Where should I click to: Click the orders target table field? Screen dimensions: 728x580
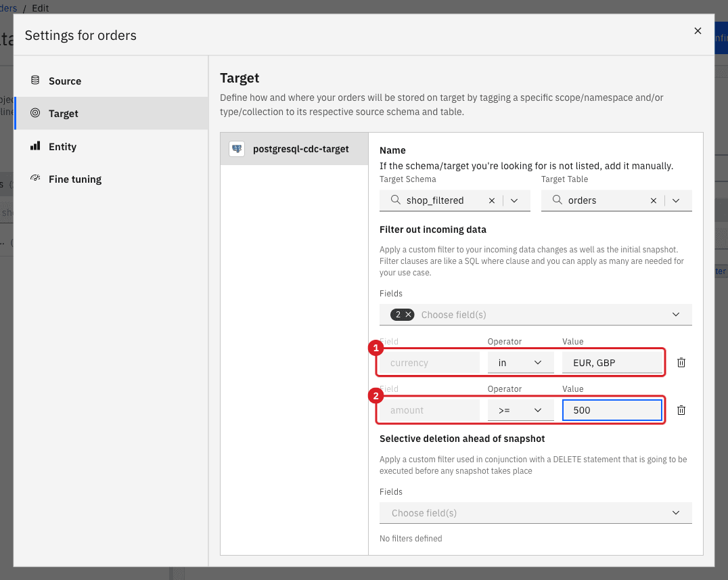coord(616,200)
